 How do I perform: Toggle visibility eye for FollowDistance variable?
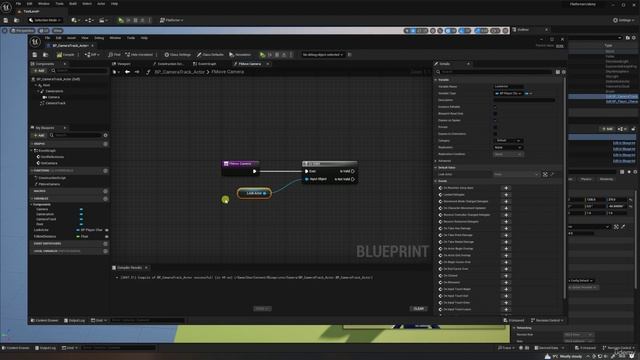point(107,236)
